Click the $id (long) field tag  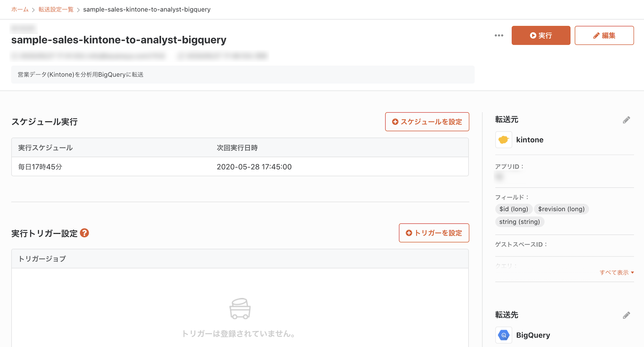click(513, 209)
